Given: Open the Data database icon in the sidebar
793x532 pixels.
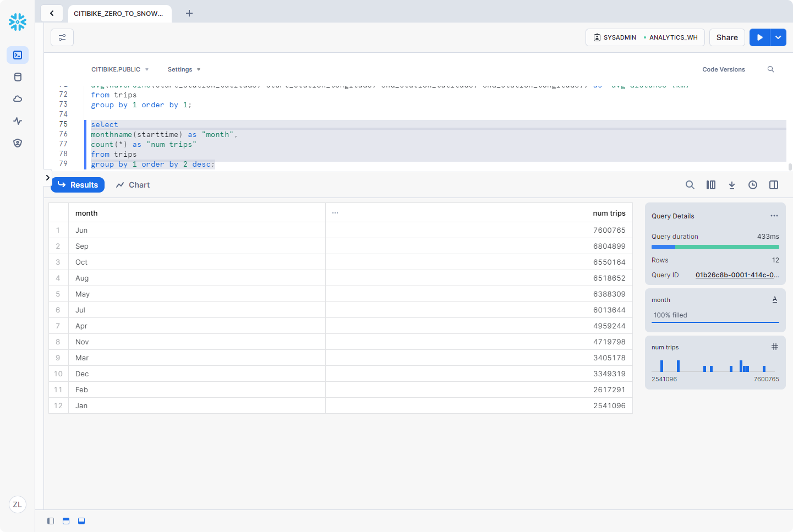Looking at the screenshot, I should [18, 77].
